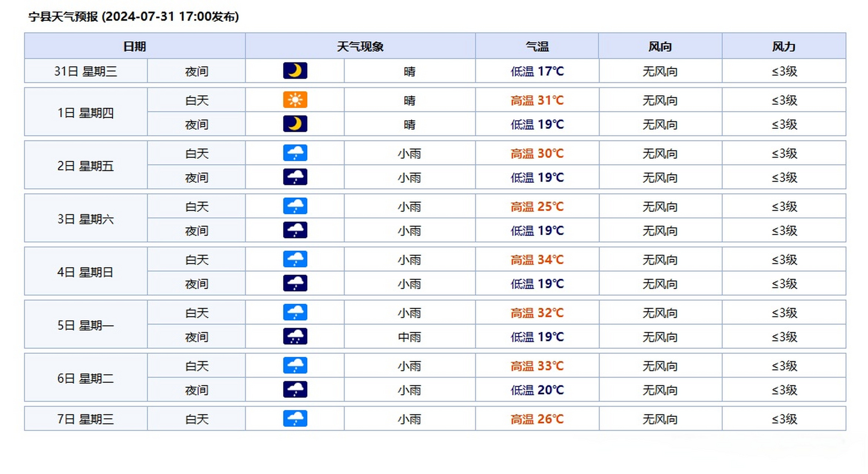The image size is (868, 474).
Task: Click 夜间 label in the 31日 row
Action: point(197,71)
